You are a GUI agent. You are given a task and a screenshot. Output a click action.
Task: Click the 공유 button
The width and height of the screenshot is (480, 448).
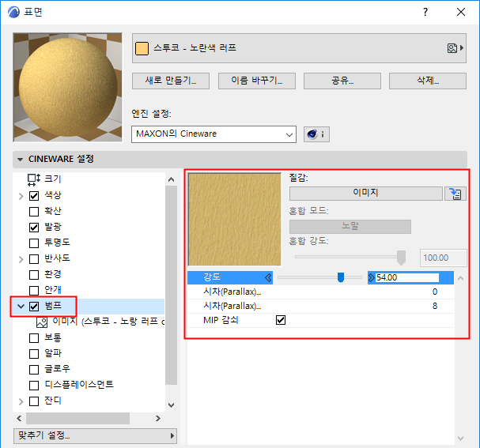click(x=342, y=81)
